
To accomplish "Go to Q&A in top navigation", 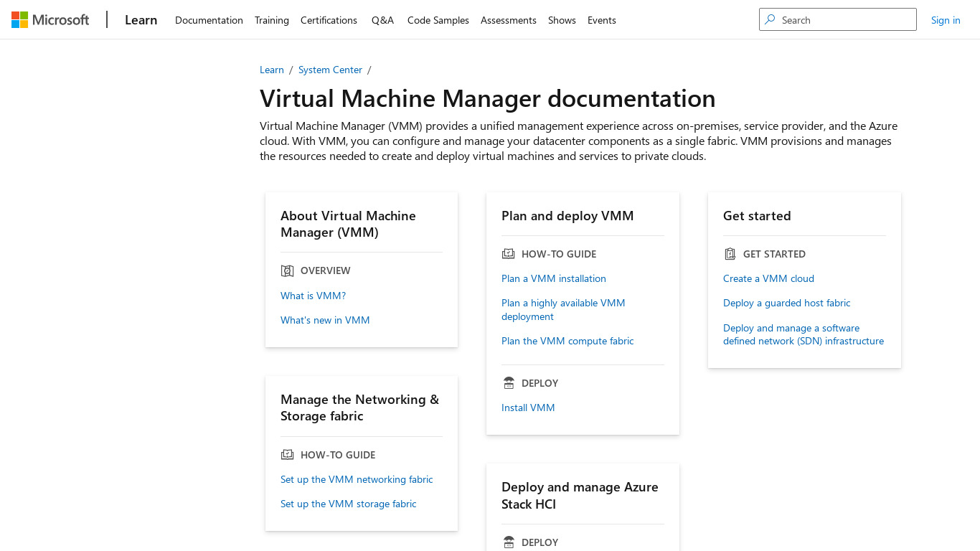I will (x=382, y=20).
